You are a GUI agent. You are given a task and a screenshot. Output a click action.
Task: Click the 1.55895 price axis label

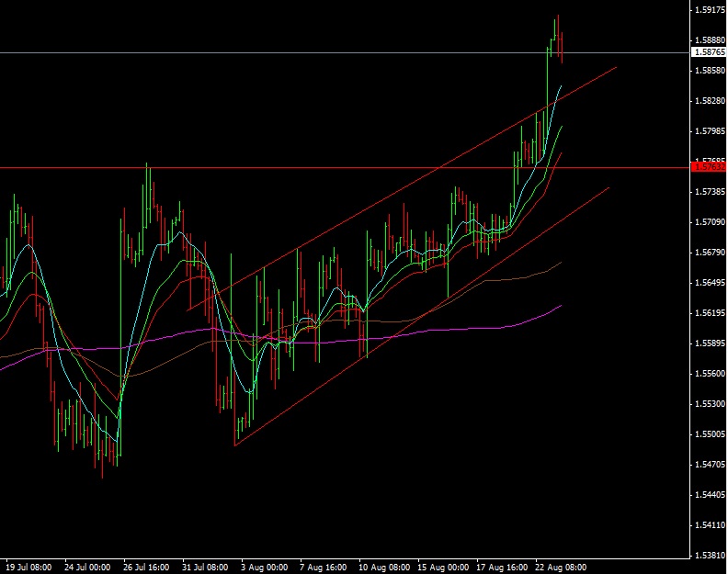coord(710,343)
